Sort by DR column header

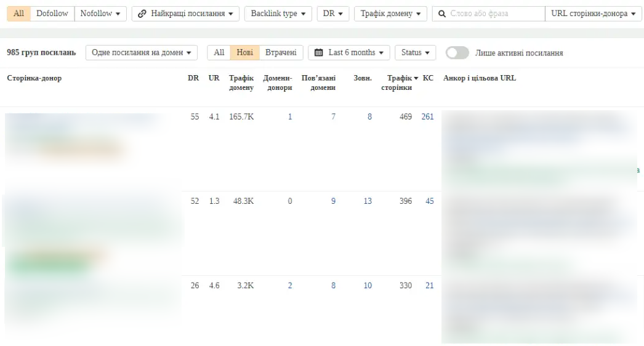[x=193, y=78]
